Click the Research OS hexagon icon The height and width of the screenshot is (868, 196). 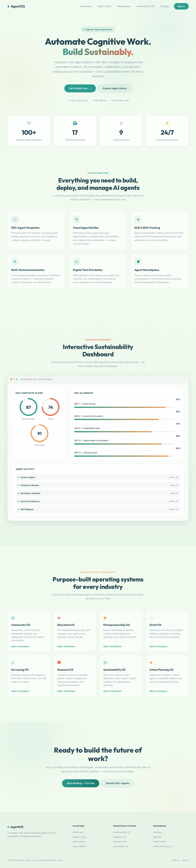[x=59, y=663]
